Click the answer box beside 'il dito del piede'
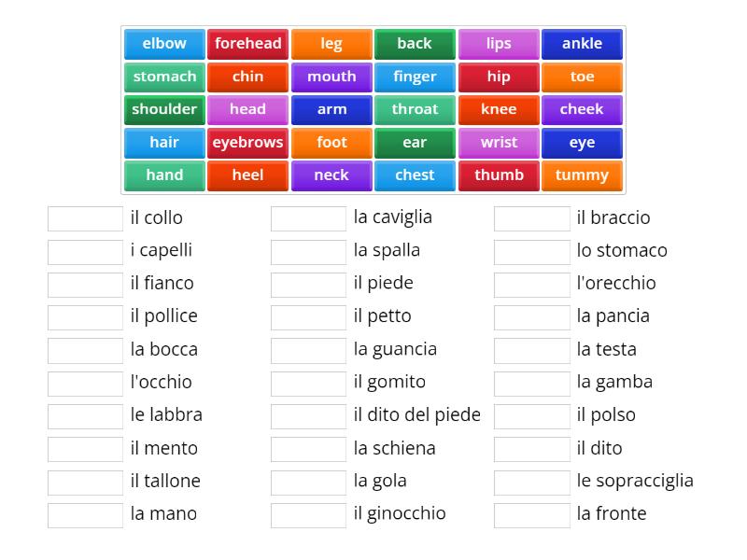The height and width of the screenshot is (560, 747). click(308, 414)
